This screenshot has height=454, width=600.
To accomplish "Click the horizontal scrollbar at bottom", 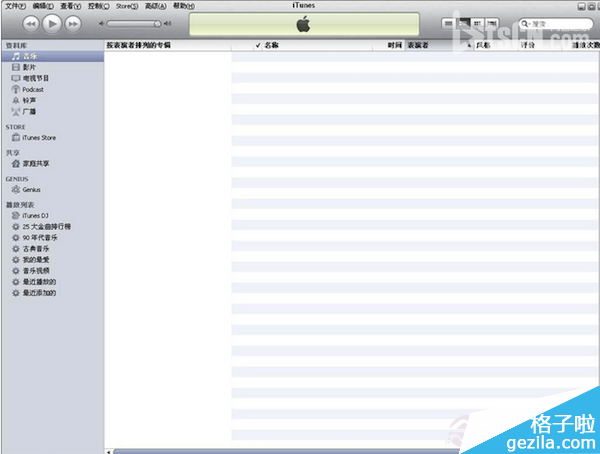I will tap(287, 451).
